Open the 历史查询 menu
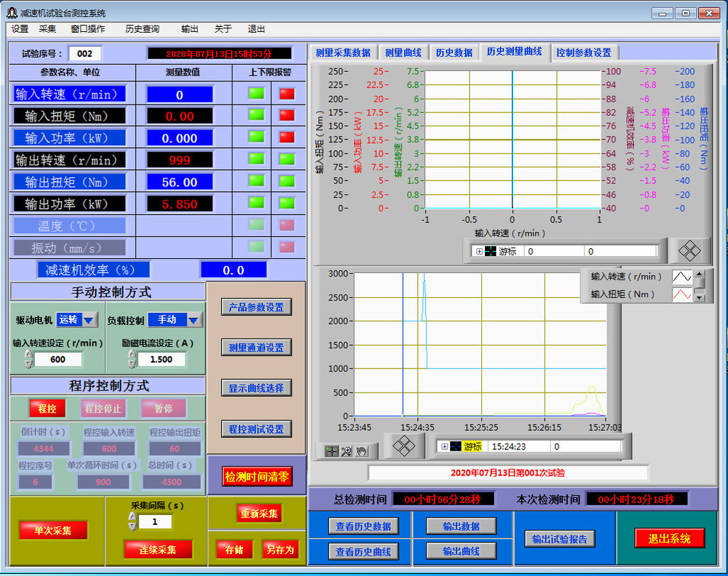 142,29
